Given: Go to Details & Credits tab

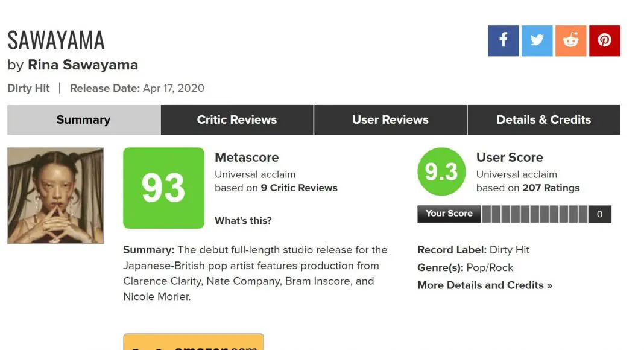Looking at the screenshot, I should point(543,119).
